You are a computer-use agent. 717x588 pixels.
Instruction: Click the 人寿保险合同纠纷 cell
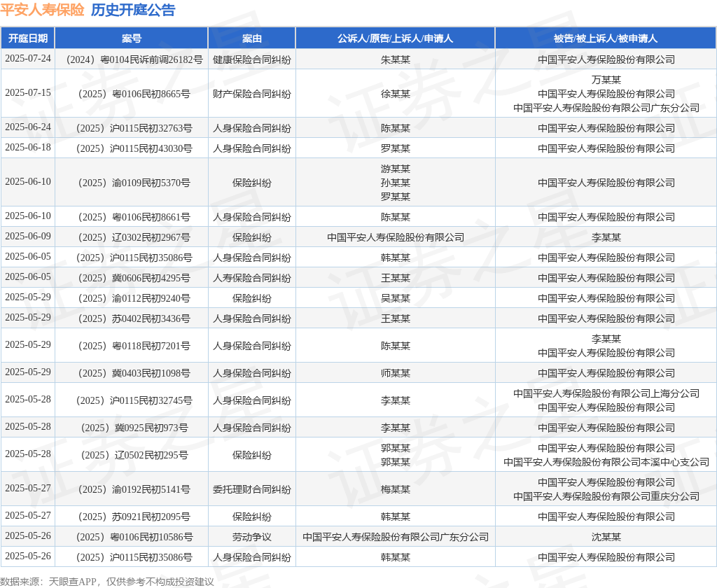[252, 278]
